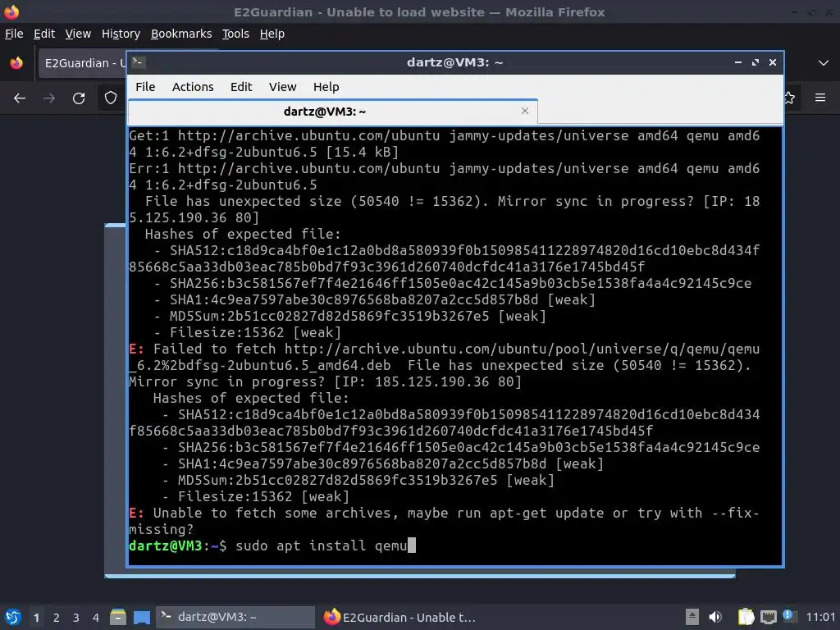Image resolution: width=840 pixels, height=630 pixels.
Task: Click Firefox back arrow button
Action: click(x=20, y=98)
